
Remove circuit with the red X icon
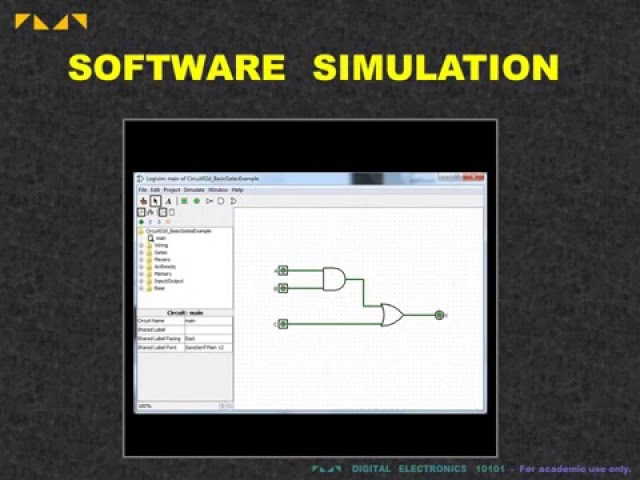pos(168,222)
